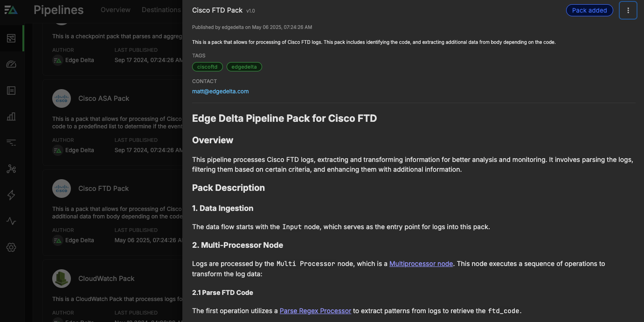Open the connected nodes sidebar icon
This screenshot has width=644, height=322.
(11, 169)
